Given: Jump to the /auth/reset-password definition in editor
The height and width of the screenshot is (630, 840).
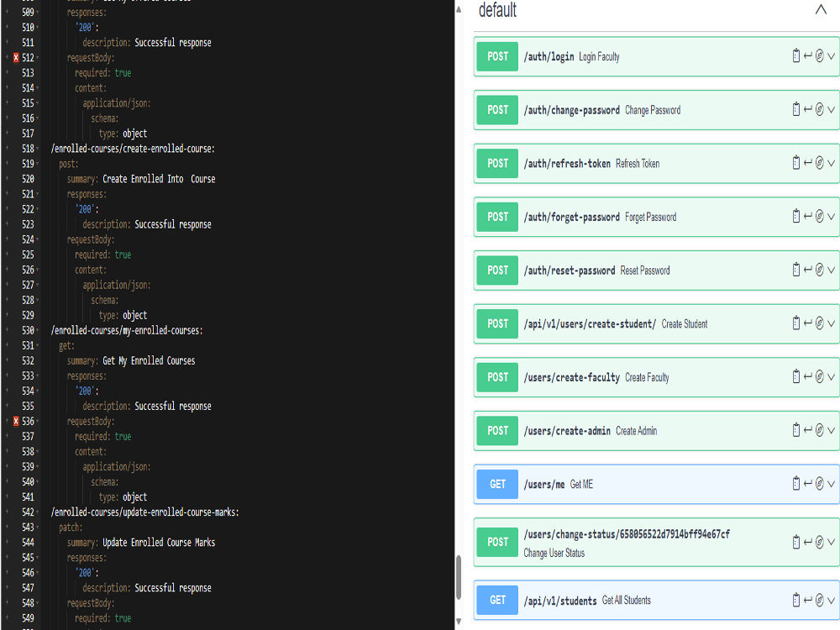Looking at the screenshot, I should [x=808, y=270].
